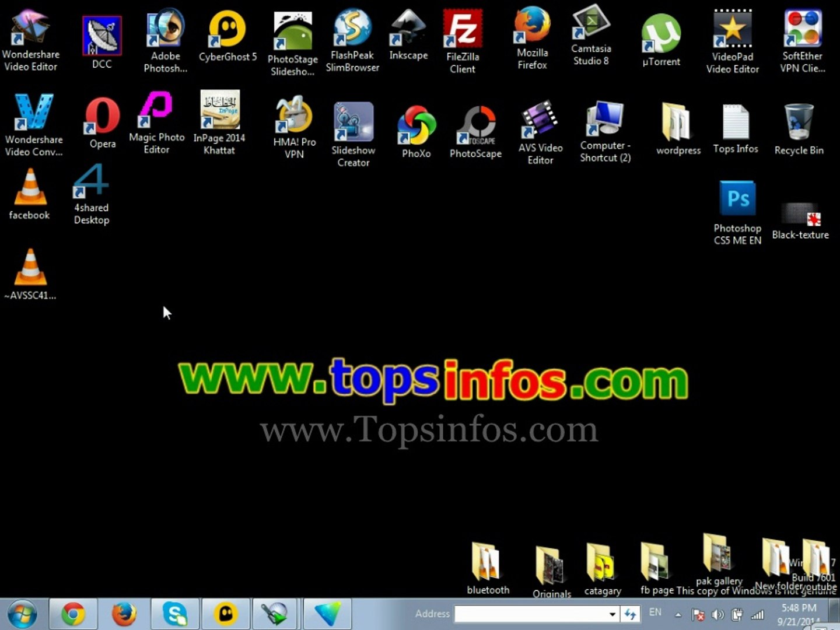Image resolution: width=840 pixels, height=630 pixels.
Task: Click the PhotoStage Slideshow icon
Action: pyautogui.click(x=293, y=44)
